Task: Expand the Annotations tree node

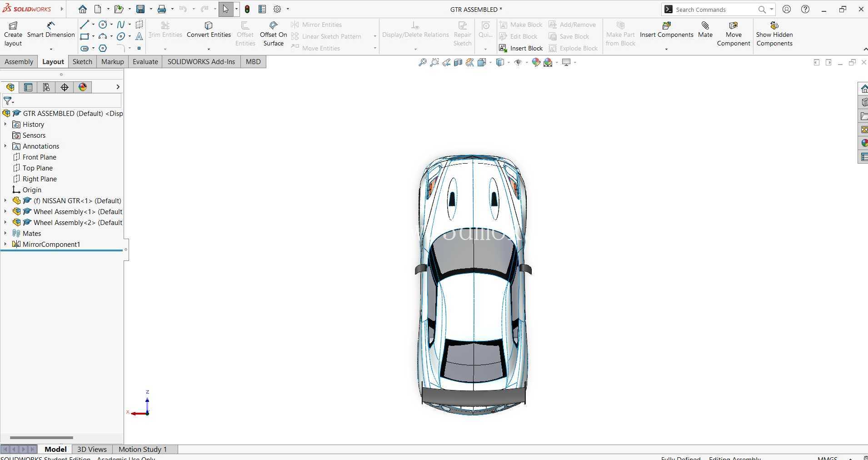Action: (x=5, y=146)
